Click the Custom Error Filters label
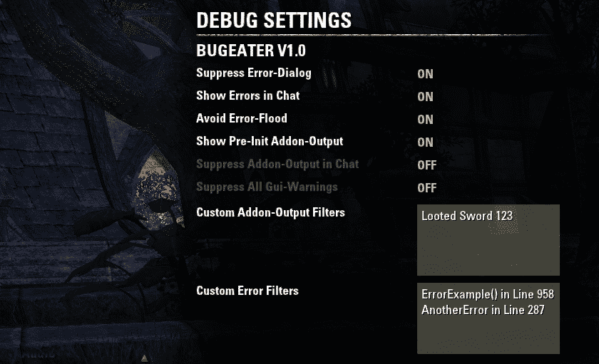 tap(247, 291)
